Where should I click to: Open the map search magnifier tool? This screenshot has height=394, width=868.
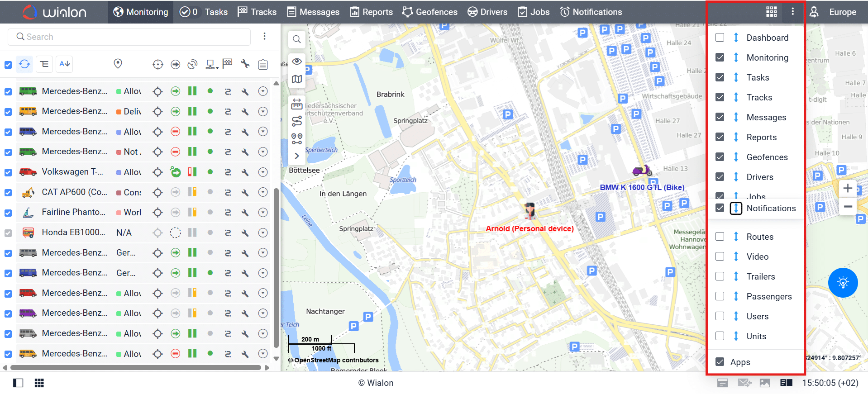coord(297,39)
